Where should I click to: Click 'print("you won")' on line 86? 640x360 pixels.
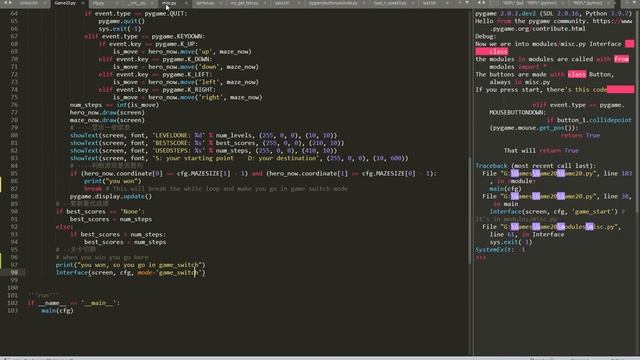pyautogui.click(x=112, y=181)
